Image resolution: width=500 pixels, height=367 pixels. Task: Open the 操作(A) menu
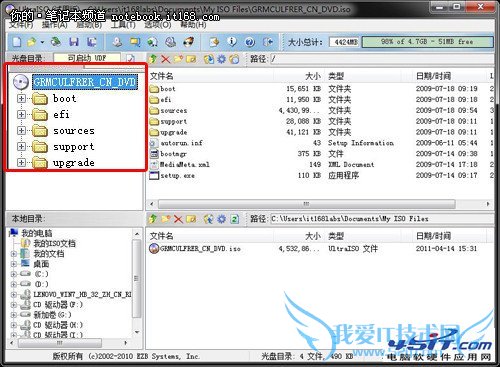coord(55,25)
